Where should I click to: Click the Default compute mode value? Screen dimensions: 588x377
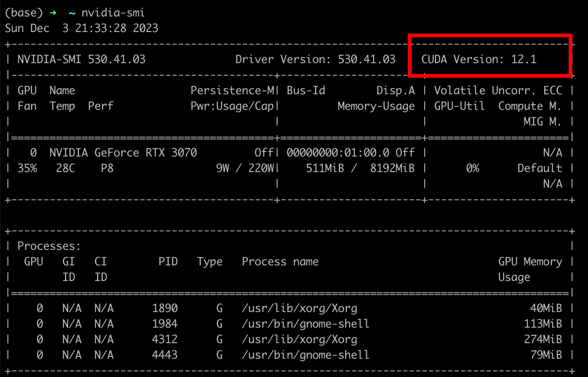539,168
